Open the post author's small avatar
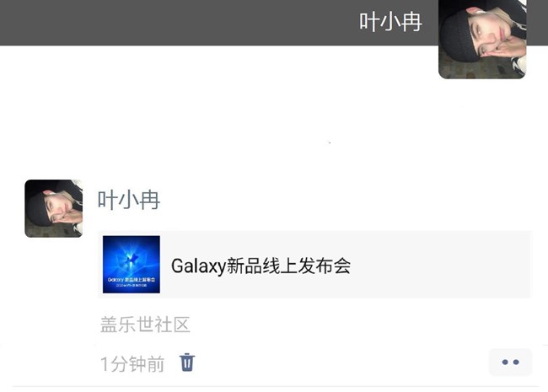Image resolution: width=548 pixels, height=392 pixels. (53, 208)
